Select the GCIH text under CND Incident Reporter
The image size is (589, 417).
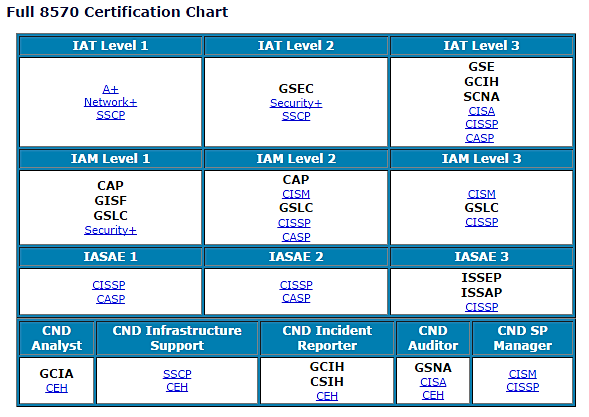pyautogui.click(x=327, y=367)
